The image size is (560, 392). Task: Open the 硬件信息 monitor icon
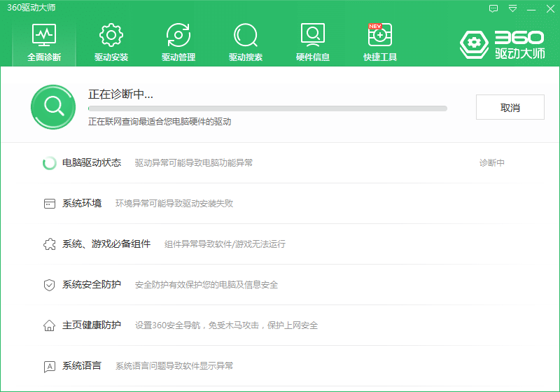[313, 35]
